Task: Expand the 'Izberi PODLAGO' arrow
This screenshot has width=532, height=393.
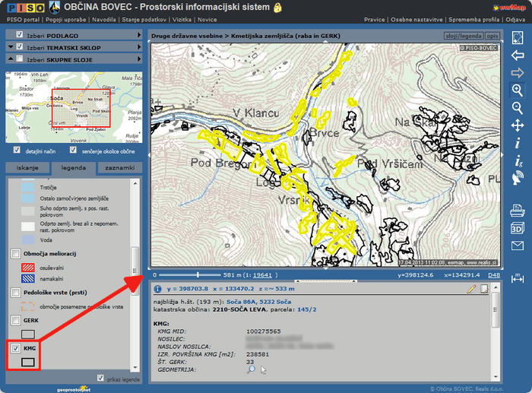Action: point(140,35)
